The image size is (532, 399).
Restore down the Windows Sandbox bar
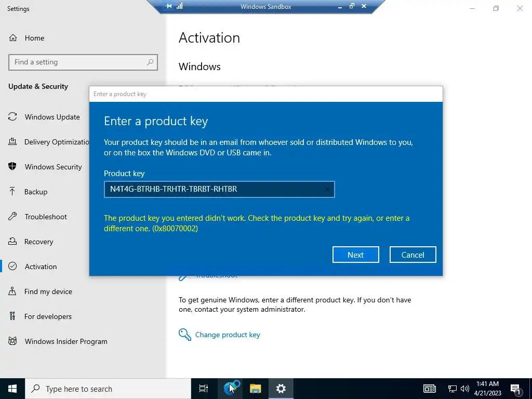tap(352, 6)
